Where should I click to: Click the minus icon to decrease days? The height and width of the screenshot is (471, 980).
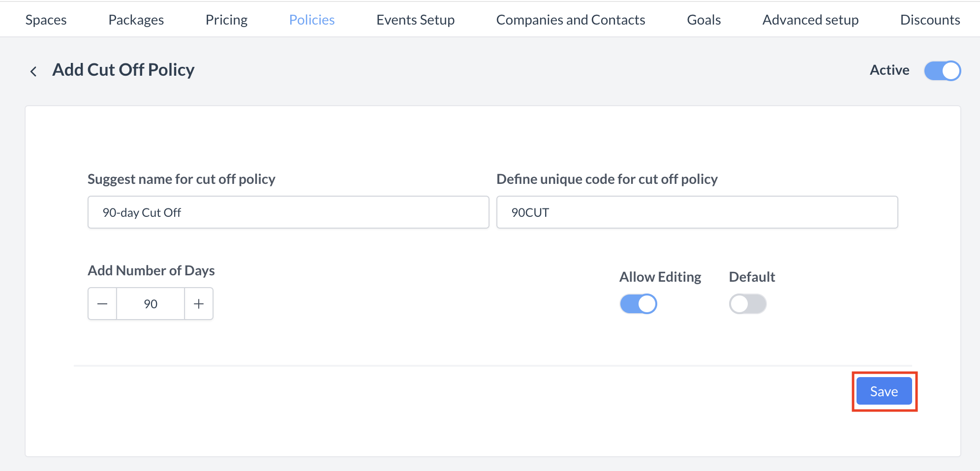point(102,303)
